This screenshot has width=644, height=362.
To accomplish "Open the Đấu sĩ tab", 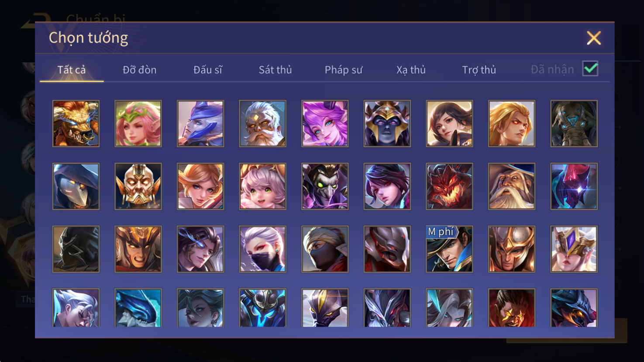I will (x=208, y=70).
